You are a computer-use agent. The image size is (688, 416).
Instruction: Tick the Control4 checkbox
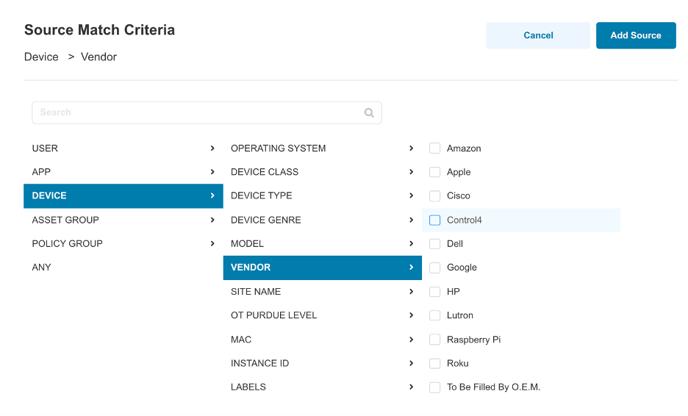tap(435, 220)
